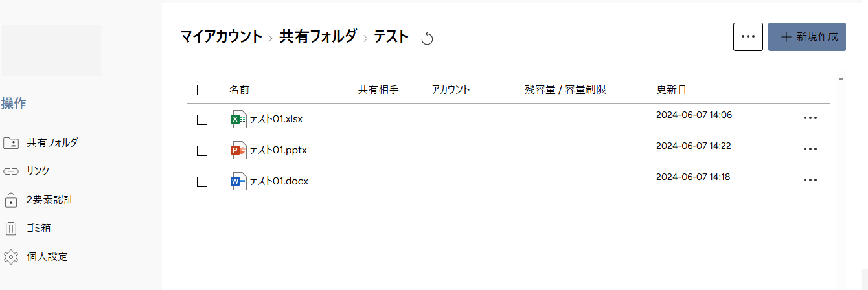Navigate to マイアカウント in the breadcrumb
Image resolution: width=868 pixels, height=290 pixels.
point(222,37)
